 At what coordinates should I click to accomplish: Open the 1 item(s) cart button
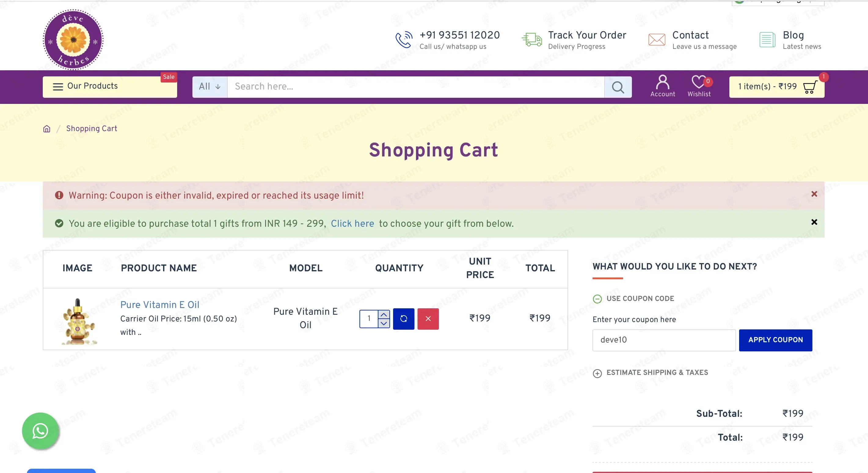pyautogui.click(x=776, y=87)
